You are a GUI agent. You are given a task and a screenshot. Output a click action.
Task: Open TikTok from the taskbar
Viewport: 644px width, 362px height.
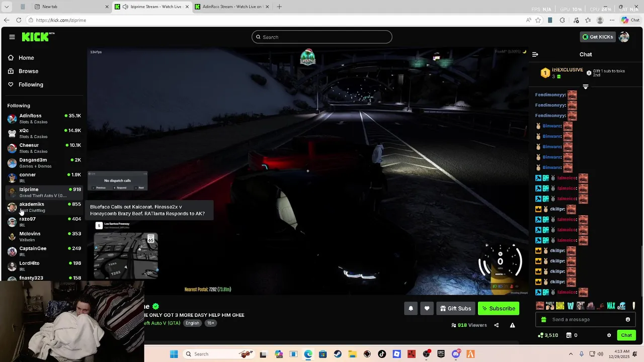(x=382, y=354)
